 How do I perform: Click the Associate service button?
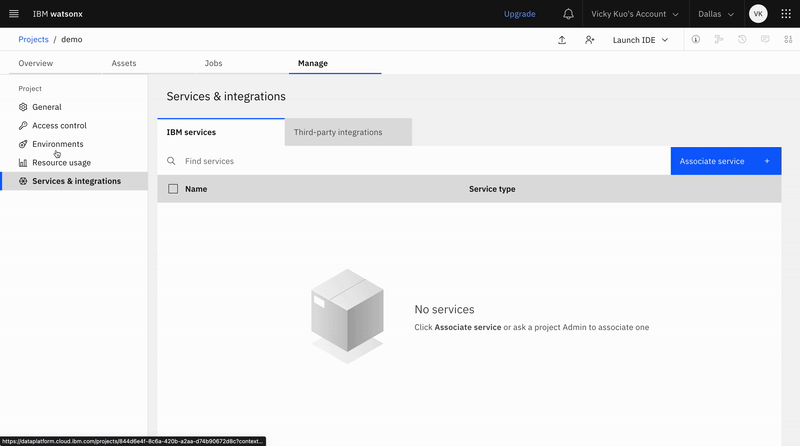(725, 161)
